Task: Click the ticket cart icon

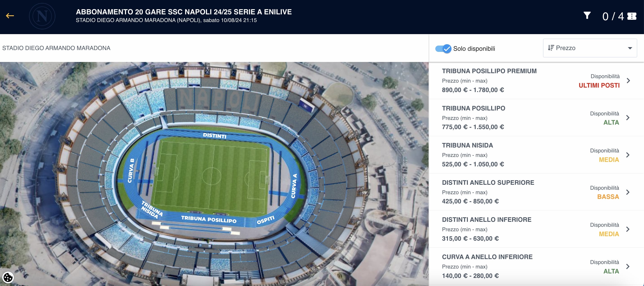Action: click(x=632, y=16)
